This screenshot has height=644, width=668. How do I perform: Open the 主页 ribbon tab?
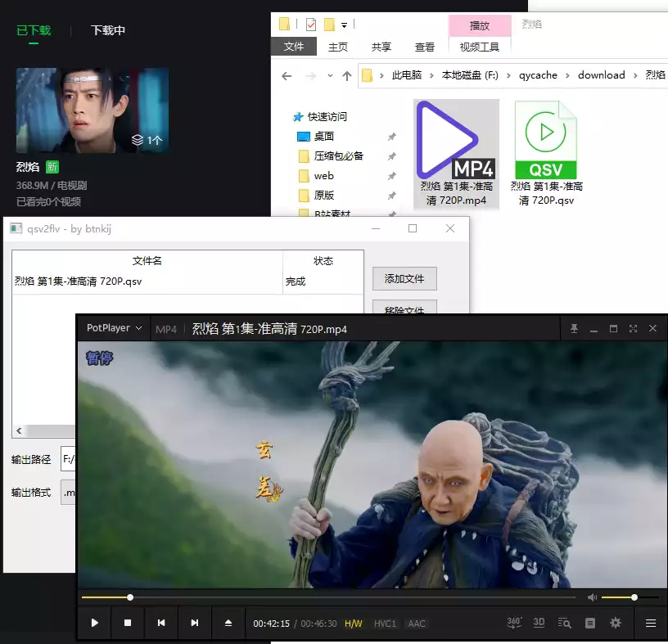pos(338,47)
